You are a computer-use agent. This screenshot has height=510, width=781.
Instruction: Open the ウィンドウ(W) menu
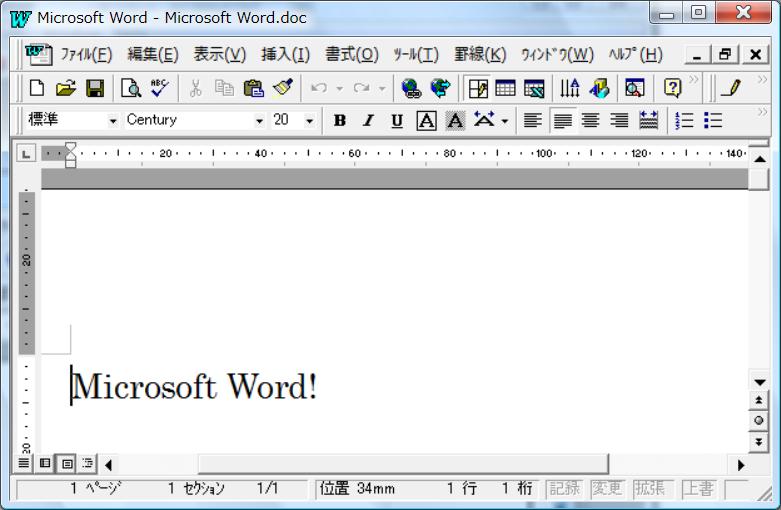[x=557, y=54]
